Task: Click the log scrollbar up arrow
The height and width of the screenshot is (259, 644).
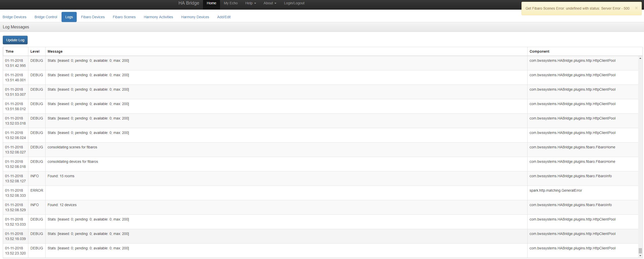Action: click(640, 58)
